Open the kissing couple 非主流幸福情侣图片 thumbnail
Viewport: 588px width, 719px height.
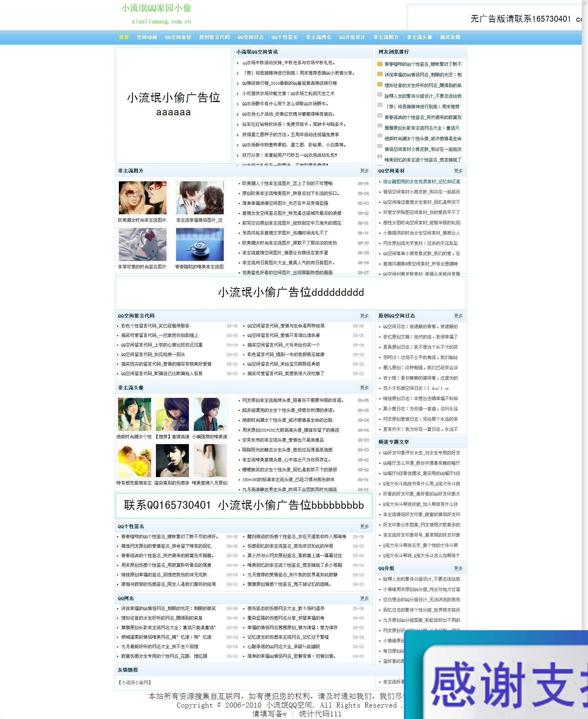point(200,198)
